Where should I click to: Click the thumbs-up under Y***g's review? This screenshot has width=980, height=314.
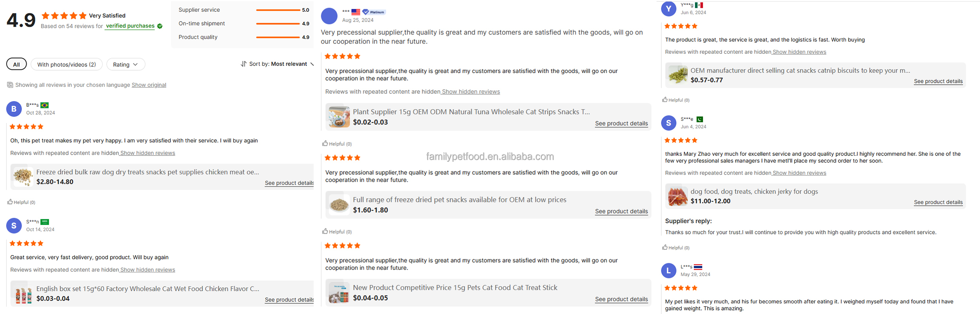[665, 100]
